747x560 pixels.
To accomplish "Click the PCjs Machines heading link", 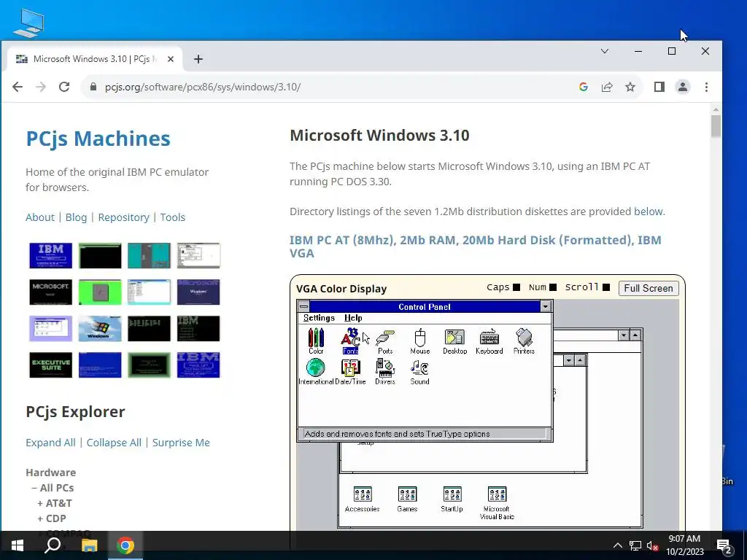I will click(98, 139).
